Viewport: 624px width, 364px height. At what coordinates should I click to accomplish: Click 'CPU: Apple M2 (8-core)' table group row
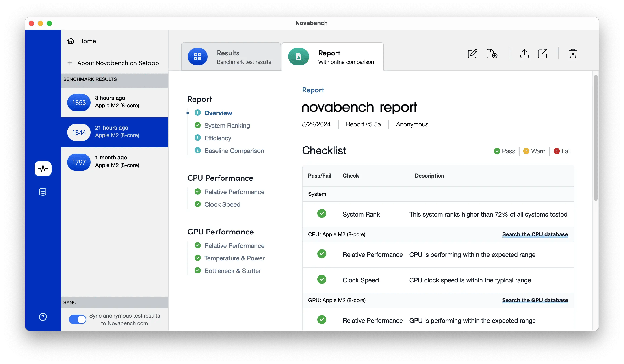click(x=438, y=234)
